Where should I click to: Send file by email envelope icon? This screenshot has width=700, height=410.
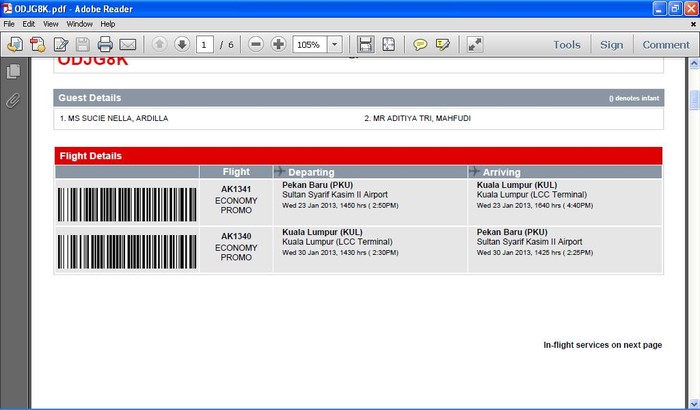128,45
